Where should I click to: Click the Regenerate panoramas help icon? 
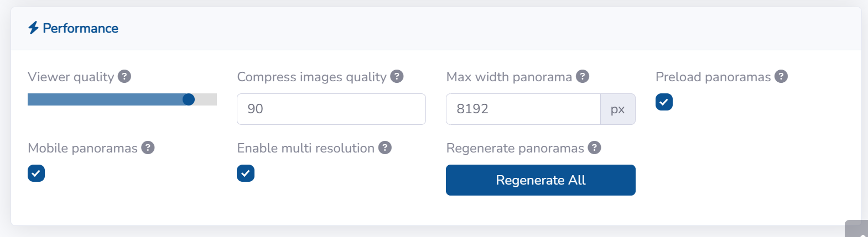[595, 148]
